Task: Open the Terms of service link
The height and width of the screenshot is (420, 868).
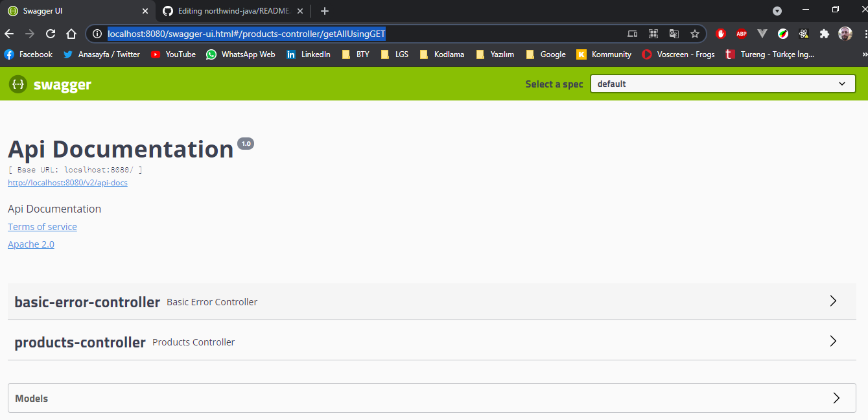Action: (x=42, y=226)
